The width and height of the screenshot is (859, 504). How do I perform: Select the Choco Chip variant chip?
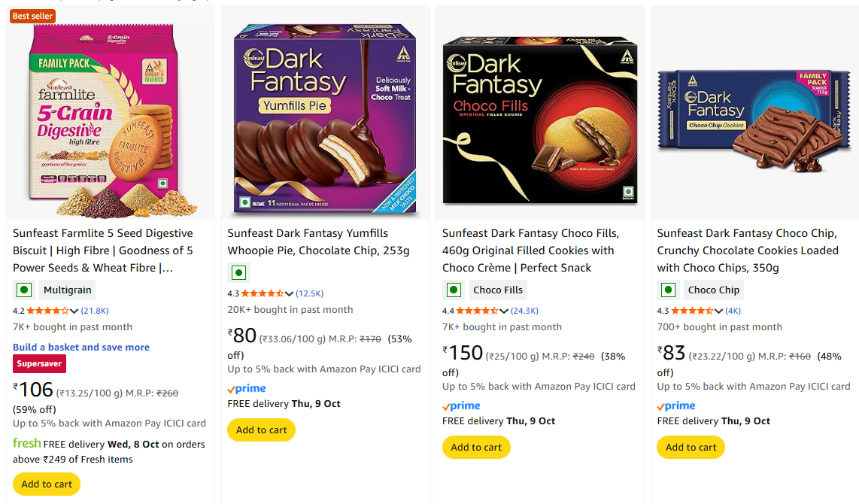click(713, 290)
